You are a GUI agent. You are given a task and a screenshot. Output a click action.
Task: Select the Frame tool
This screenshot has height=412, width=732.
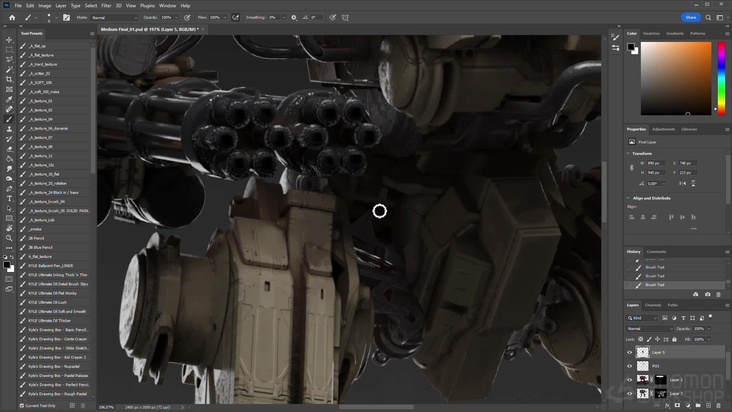(9, 89)
